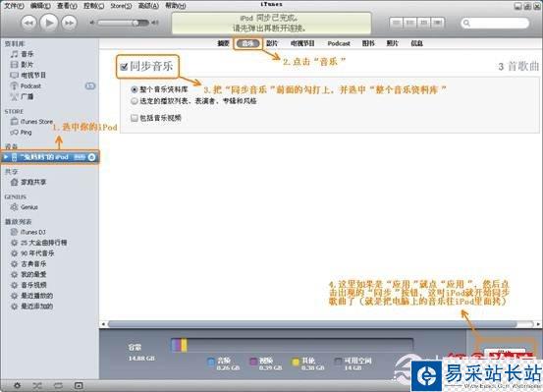Open the 音乐视频 smart playlist
The width and height of the screenshot is (543, 392).
coord(33,285)
